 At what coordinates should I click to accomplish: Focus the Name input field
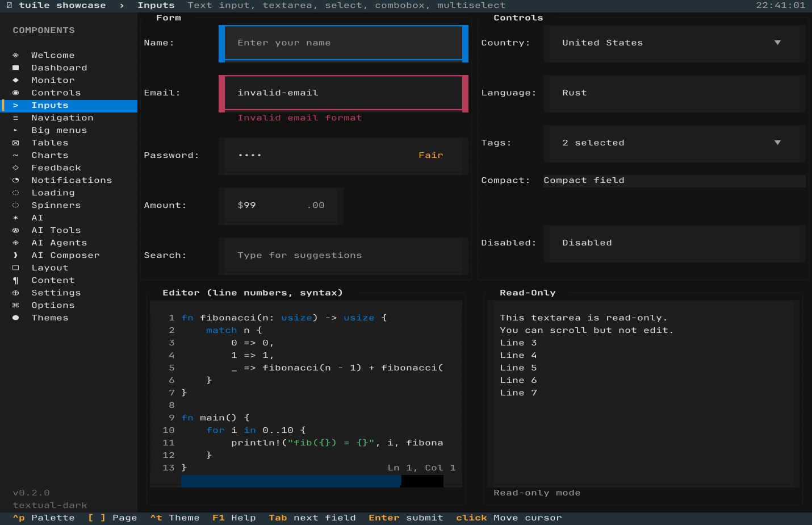tap(344, 43)
